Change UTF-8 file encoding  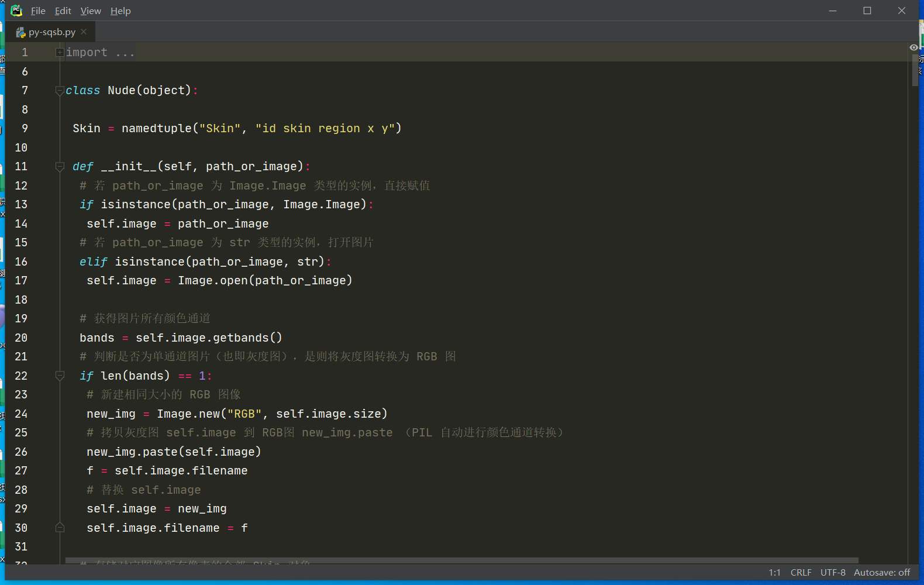[x=833, y=573]
